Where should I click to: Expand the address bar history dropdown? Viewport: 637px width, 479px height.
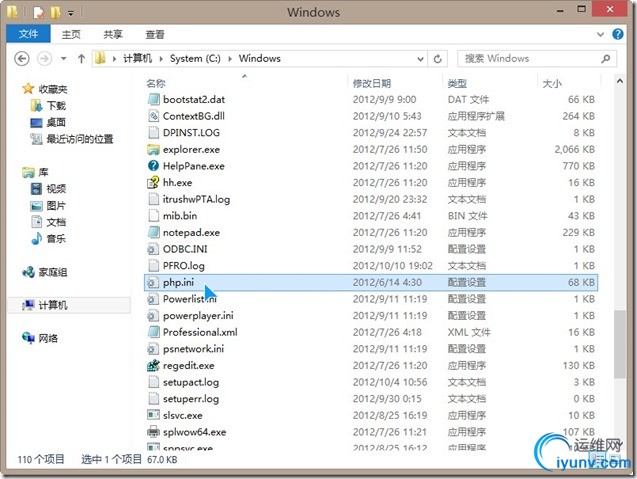[420, 59]
